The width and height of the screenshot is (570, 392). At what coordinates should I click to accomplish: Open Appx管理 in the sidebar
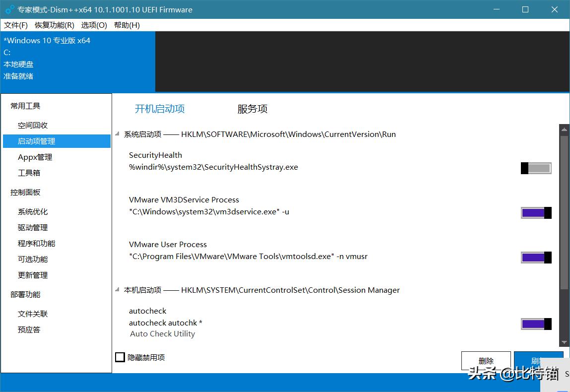tap(35, 157)
